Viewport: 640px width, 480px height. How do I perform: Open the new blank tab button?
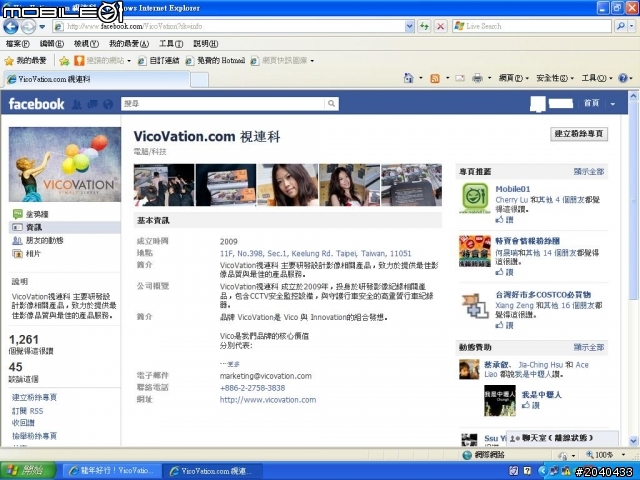[x=199, y=80]
